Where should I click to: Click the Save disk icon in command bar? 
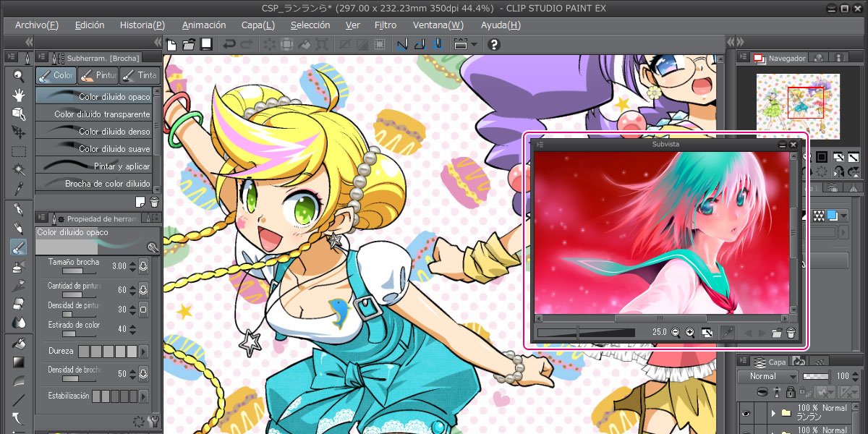[206, 44]
